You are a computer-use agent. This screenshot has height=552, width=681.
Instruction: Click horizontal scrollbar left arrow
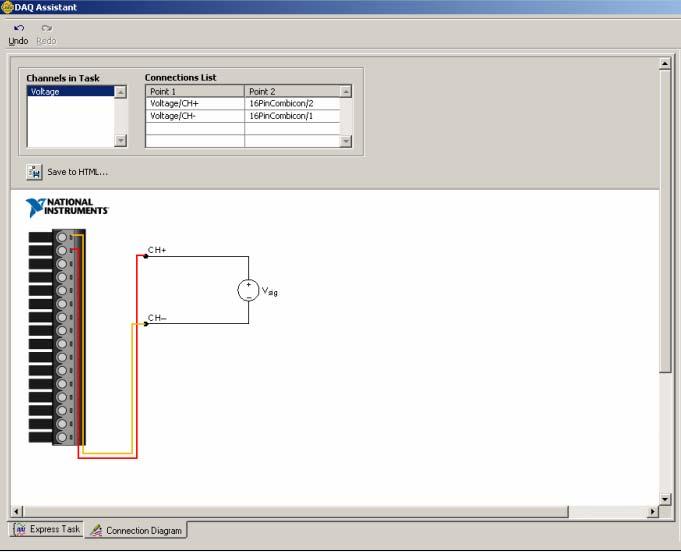(17, 512)
